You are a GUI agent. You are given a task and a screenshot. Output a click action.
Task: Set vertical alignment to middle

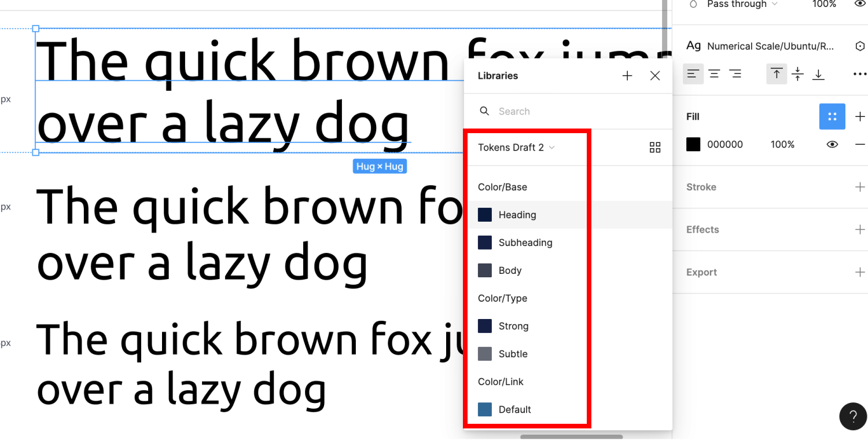797,74
